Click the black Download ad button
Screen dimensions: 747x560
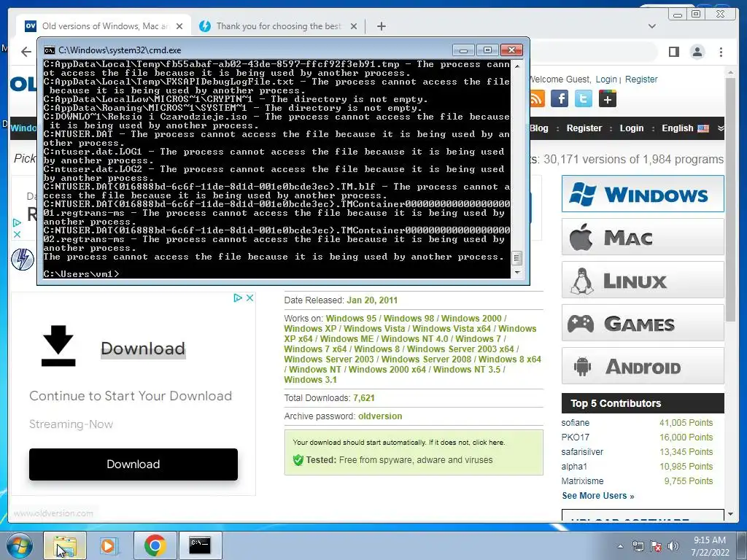[133, 464]
